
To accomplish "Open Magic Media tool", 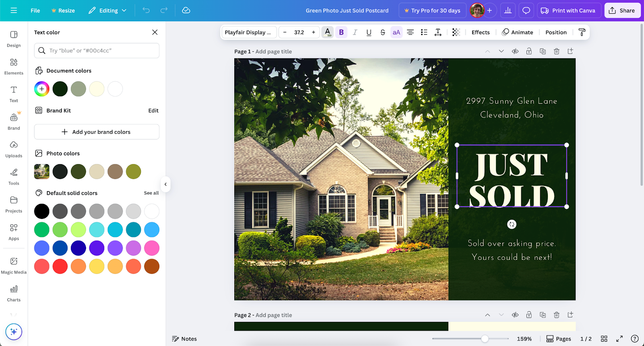I will pyautogui.click(x=14, y=266).
